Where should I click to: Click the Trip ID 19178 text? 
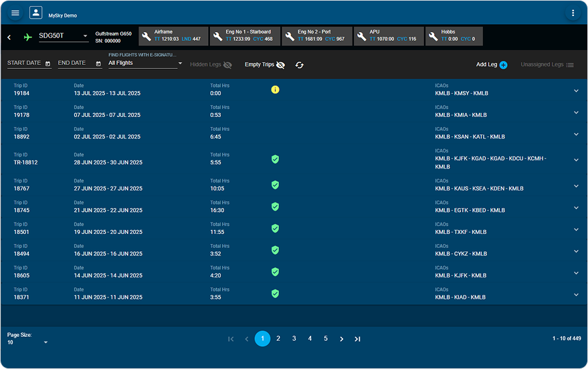21,115
